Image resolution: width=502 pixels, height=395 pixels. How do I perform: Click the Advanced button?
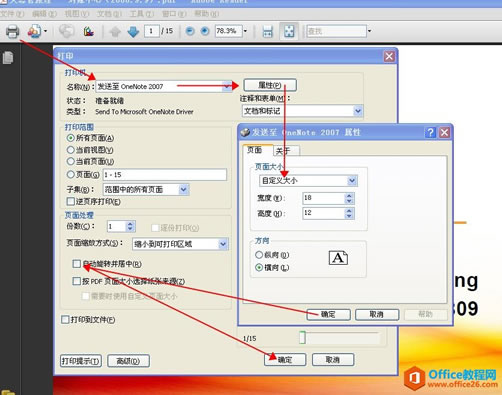click(x=128, y=361)
